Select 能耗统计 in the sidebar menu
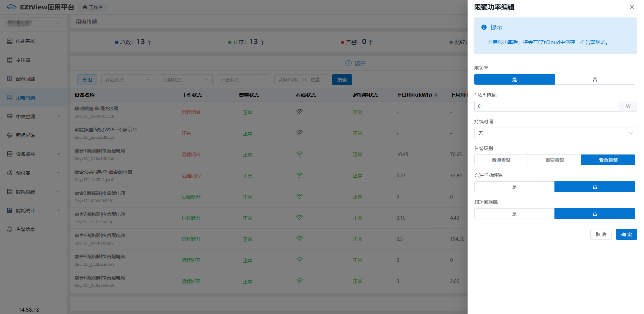The height and width of the screenshot is (314, 644). pyautogui.click(x=25, y=210)
